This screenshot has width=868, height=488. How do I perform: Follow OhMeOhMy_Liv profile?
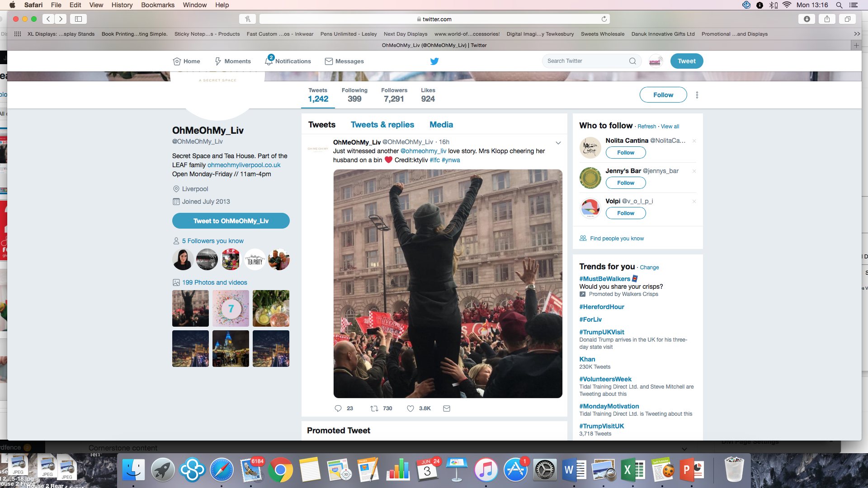[663, 95]
